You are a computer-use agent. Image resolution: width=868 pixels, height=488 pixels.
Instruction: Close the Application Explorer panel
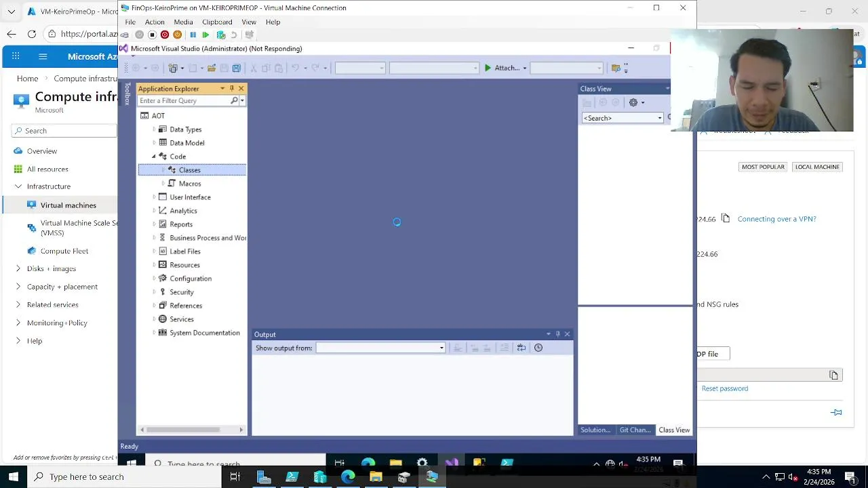pyautogui.click(x=241, y=89)
